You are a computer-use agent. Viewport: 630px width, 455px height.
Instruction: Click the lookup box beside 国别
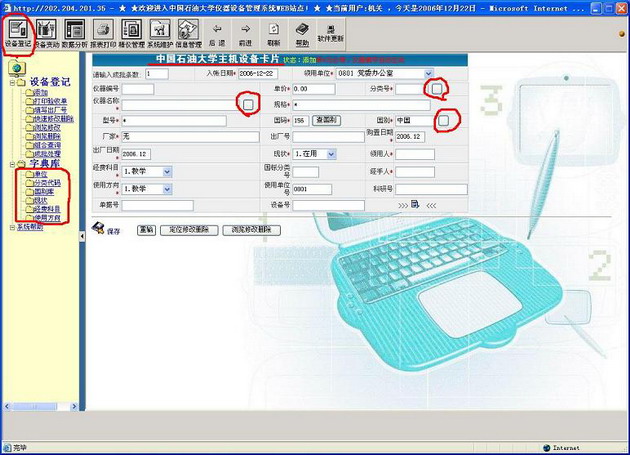[443, 120]
